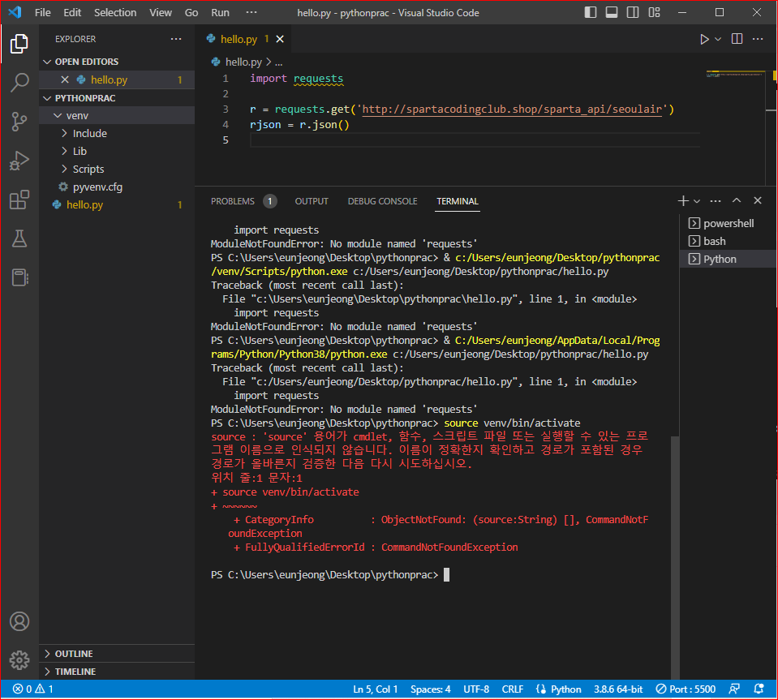Open the Customize Layout icon
The image size is (778, 700).
(654, 12)
